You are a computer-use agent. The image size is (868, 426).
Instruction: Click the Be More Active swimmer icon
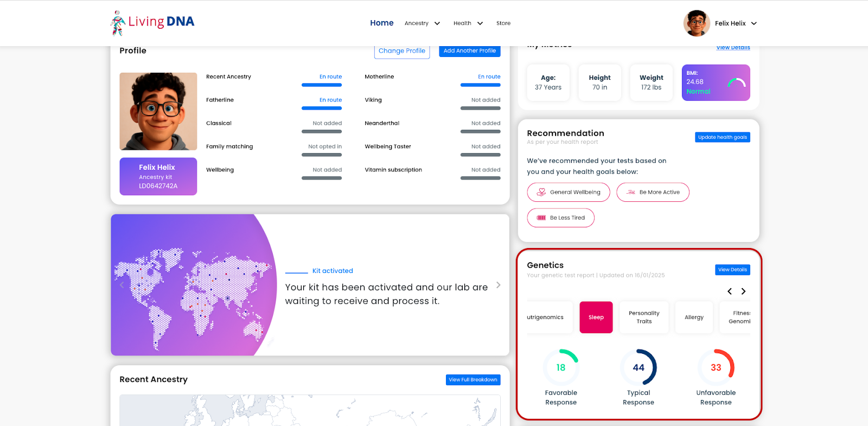[x=630, y=192]
